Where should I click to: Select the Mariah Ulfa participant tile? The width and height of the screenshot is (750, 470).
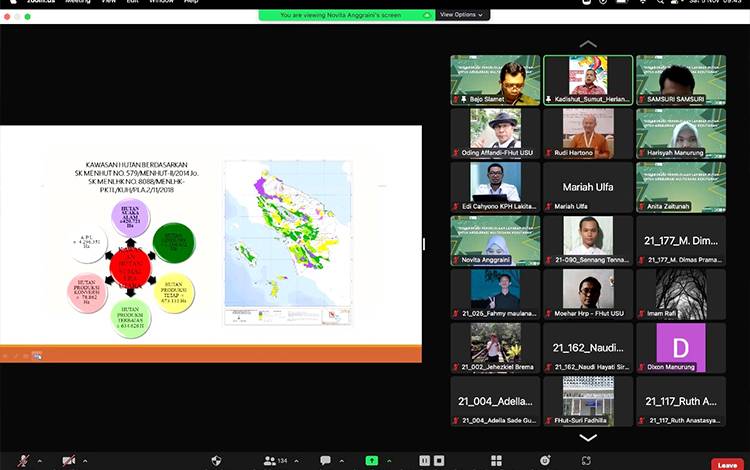click(588, 187)
